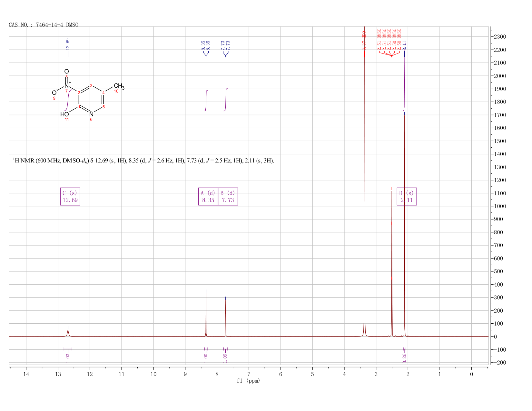Image resolution: width=532 pixels, height=411 pixels.
Task: Click the integral curve above 7.73 ppm
Action: tap(226, 100)
